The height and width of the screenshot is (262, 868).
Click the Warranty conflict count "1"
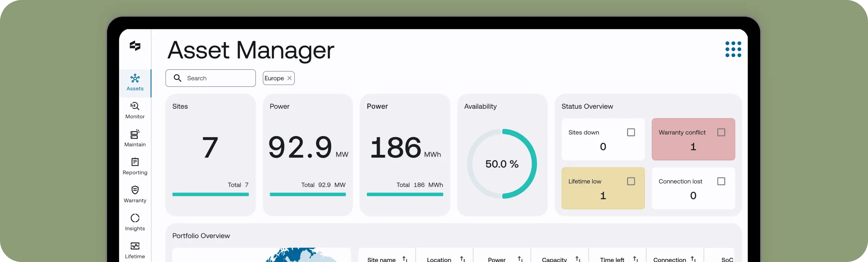pyautogui.click(x=693, y=147)
